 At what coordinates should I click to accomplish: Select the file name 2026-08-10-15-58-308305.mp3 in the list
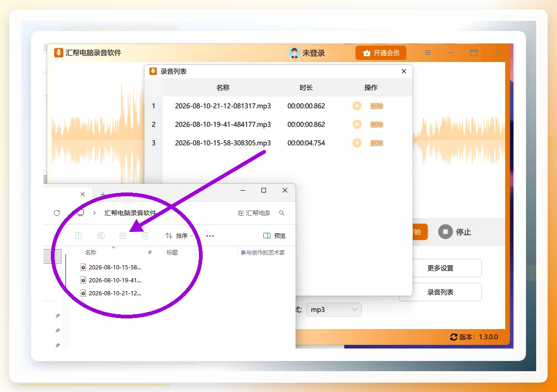point(223,143)
